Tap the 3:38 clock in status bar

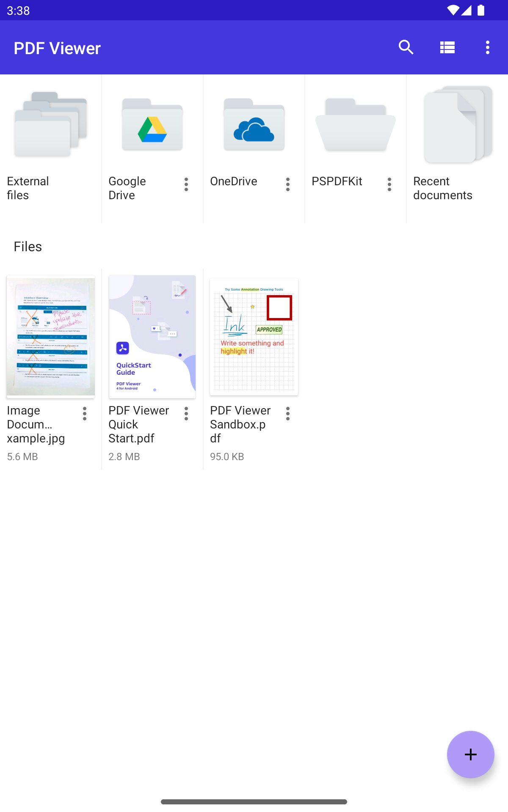(18, 11)
